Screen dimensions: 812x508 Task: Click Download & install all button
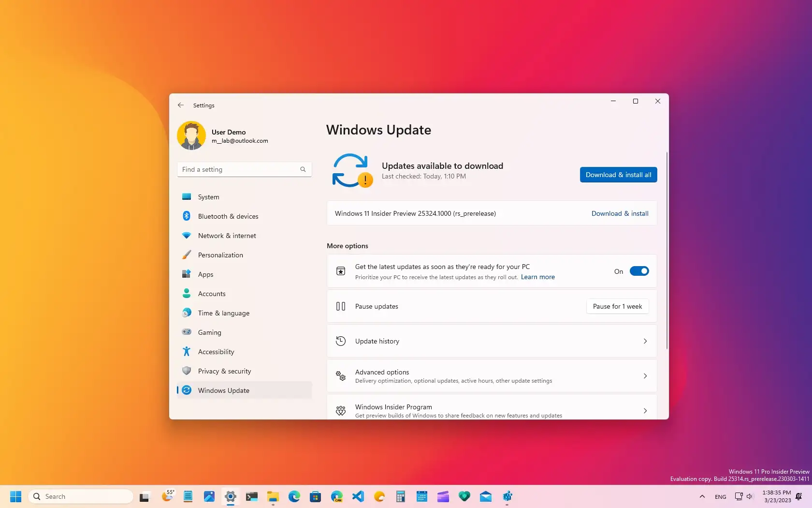click(618, 175)
